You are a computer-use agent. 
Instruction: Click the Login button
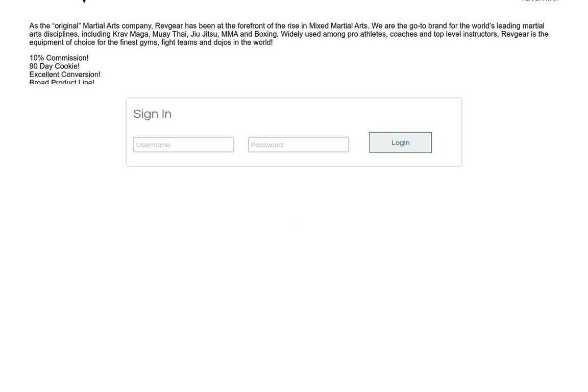tap(401, 142)
